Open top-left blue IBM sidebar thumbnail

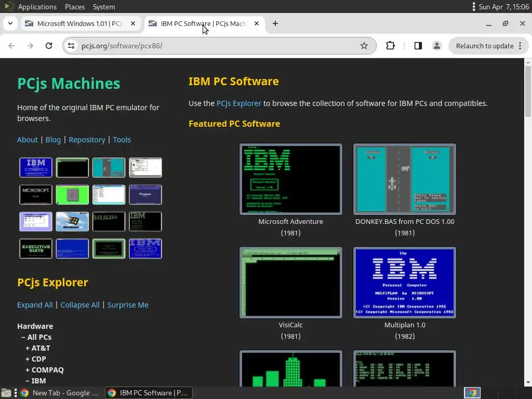36,167
